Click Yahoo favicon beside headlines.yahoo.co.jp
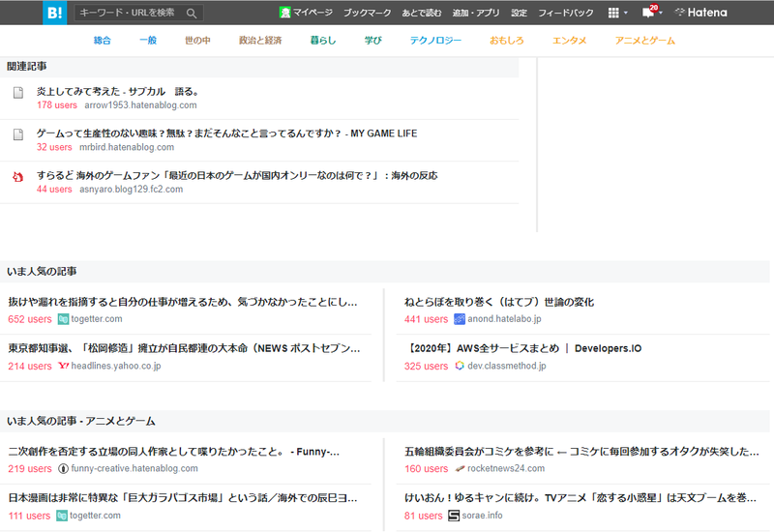The width and height of the screenshot is (774, 532). coord(63,366)
